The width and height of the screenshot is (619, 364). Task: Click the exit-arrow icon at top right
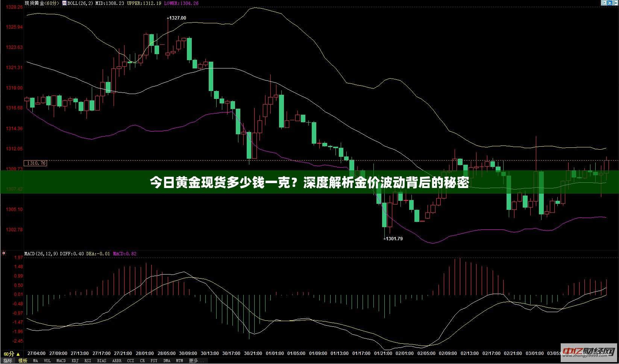615,3
